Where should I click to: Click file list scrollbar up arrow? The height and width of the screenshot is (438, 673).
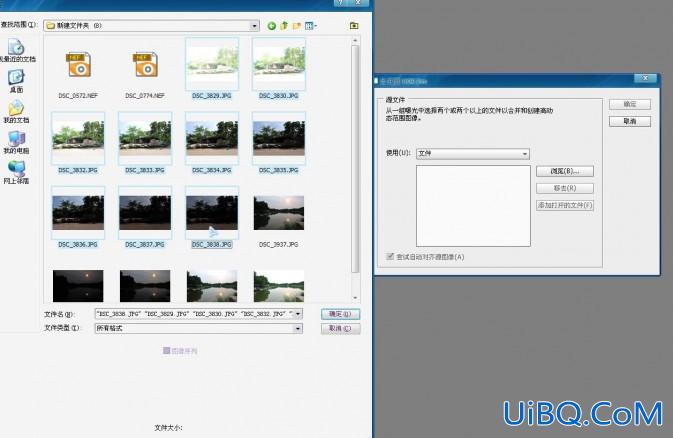tap(355, 40)
